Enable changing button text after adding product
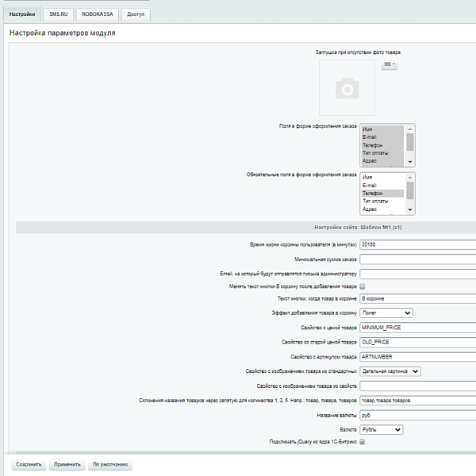This screenshot has height=476, width=476. pyautogui.click(x=363, y=286)
